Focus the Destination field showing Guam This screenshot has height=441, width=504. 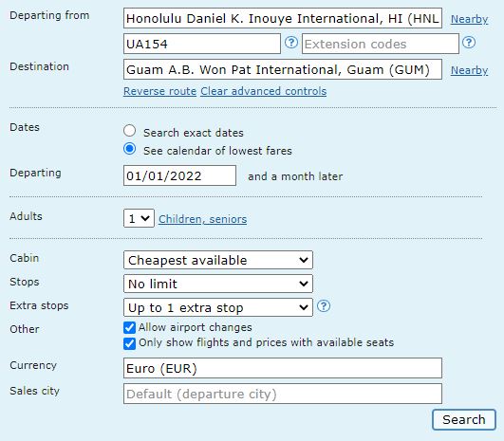[283, 69]
